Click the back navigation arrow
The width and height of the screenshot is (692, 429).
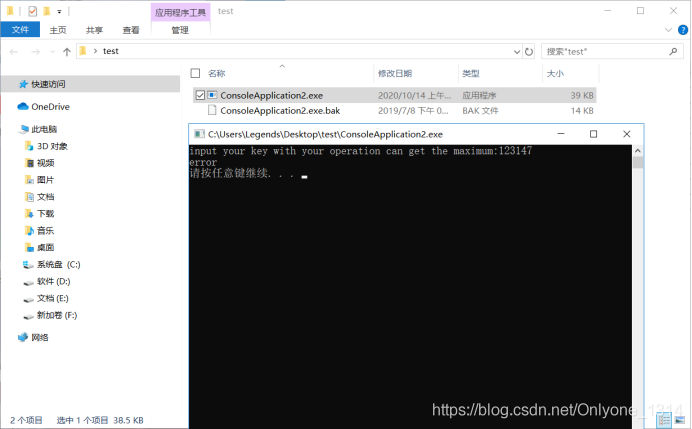(x=14, y=52)
